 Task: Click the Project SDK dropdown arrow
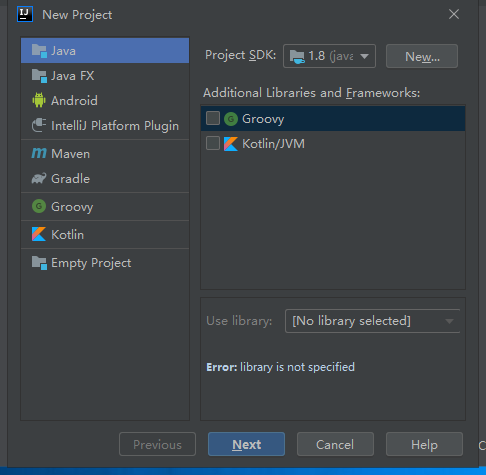pyautogui.click(x=364, y=56)
